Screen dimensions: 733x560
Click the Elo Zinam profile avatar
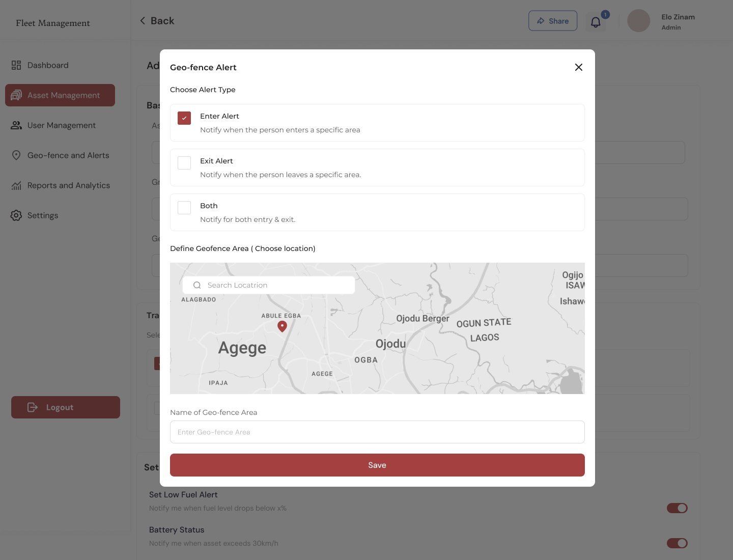(x=638, y=21)
